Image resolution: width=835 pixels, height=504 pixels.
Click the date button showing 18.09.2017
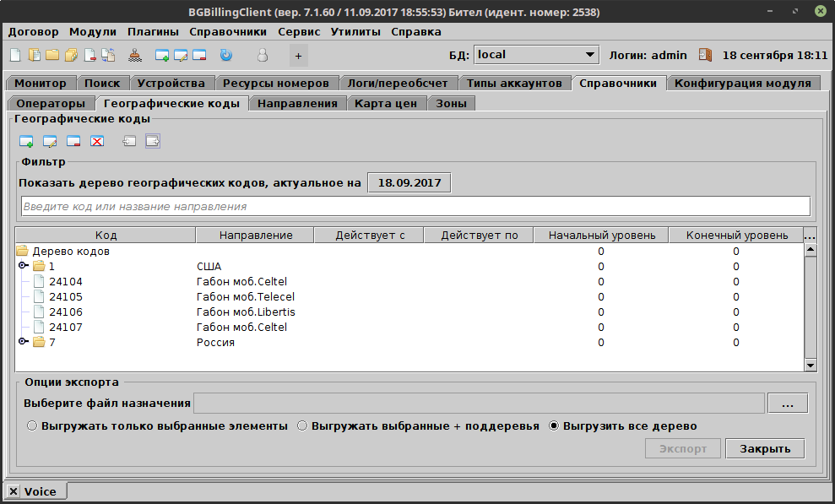point(409,182)
